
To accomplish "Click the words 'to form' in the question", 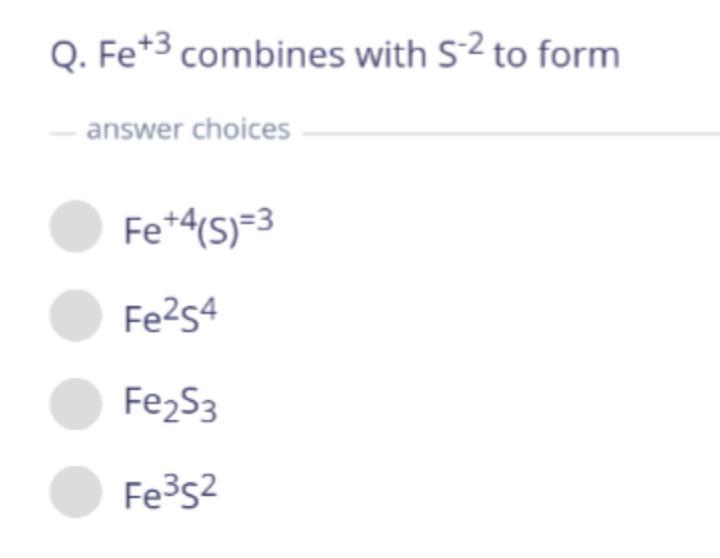I will pyautogui.click(x=557, y=54).
